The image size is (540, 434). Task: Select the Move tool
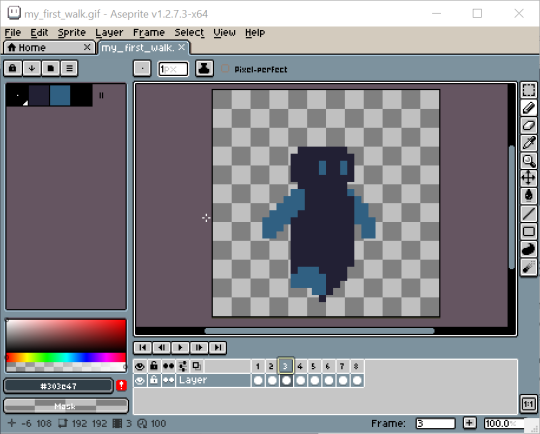click(x=529, y=178)
